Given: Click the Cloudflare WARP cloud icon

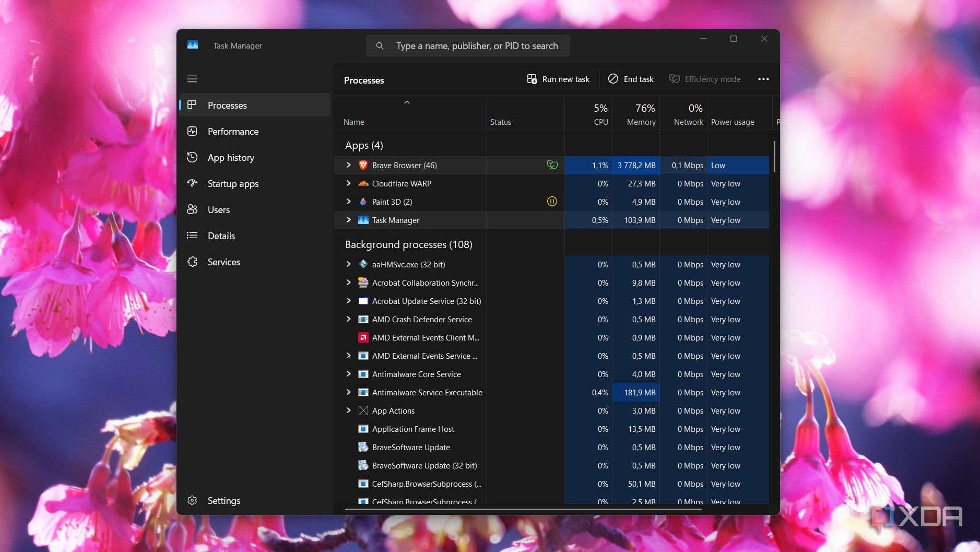Looking at the screenshot, I should click(x=363, y=183).
